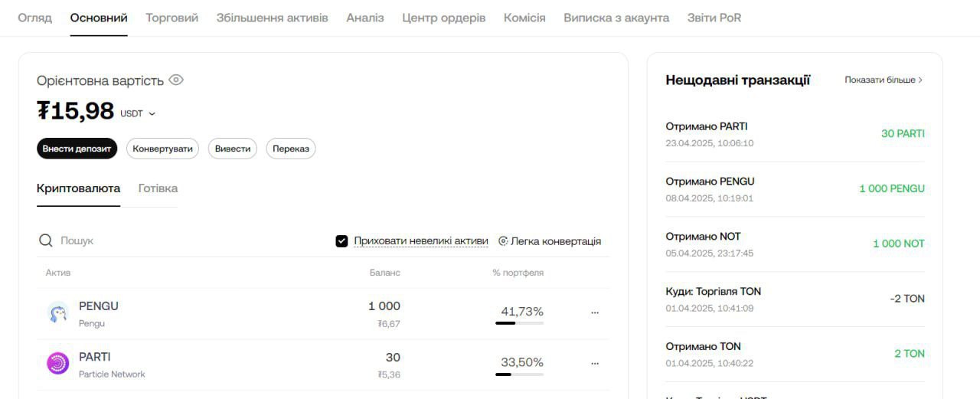
Task: Switch to the Торговий tab
Action: tap(171, 18)
